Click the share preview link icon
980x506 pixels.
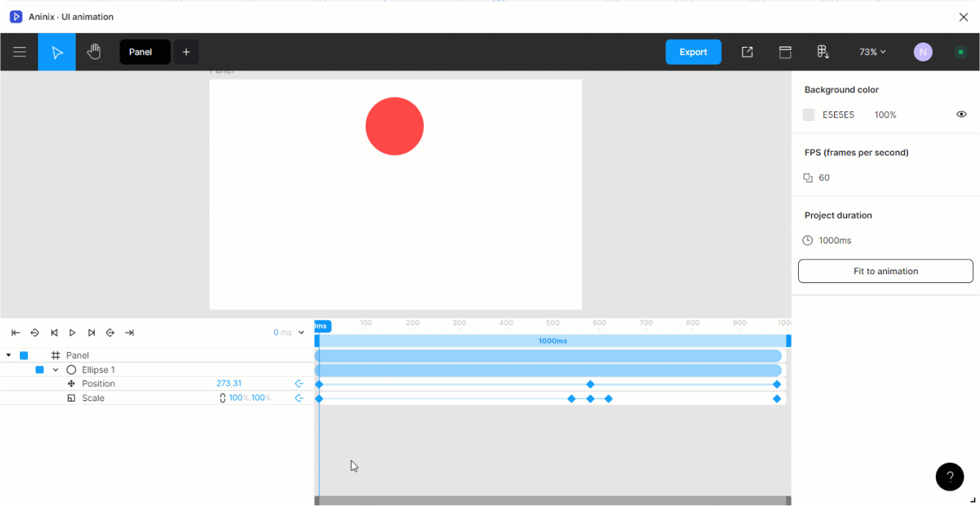(747, 51)
